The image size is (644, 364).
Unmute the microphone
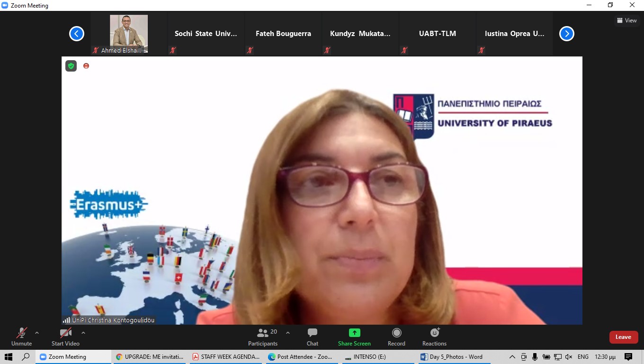[x=21, y=337]
